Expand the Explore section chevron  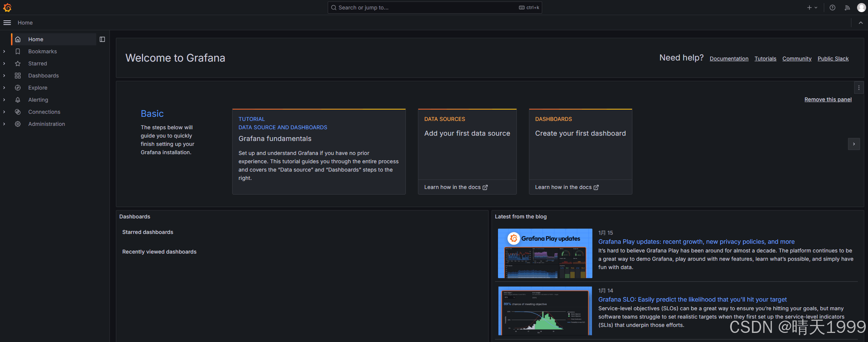(4, 88)
